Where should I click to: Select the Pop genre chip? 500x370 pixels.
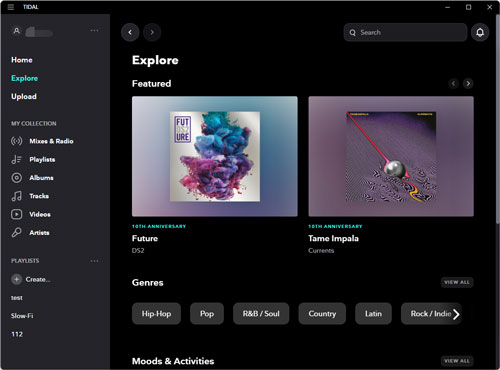(207, 314)
